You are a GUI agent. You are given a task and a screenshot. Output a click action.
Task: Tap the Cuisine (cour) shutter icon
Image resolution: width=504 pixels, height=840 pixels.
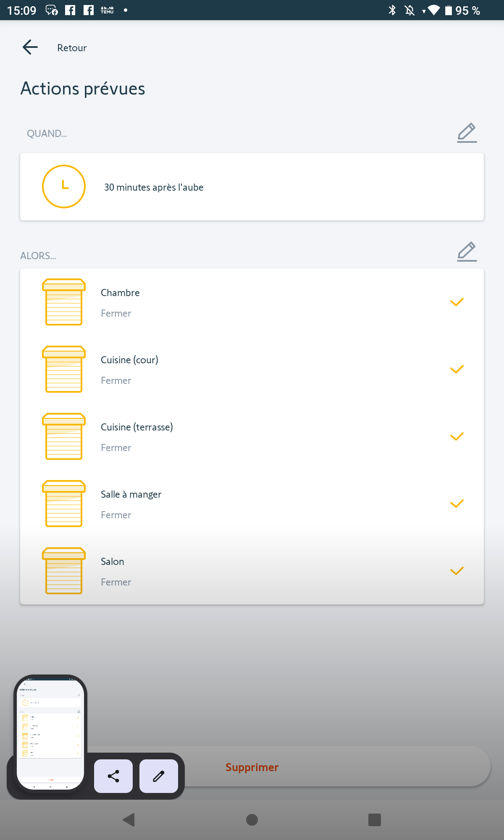pos(64,369)
